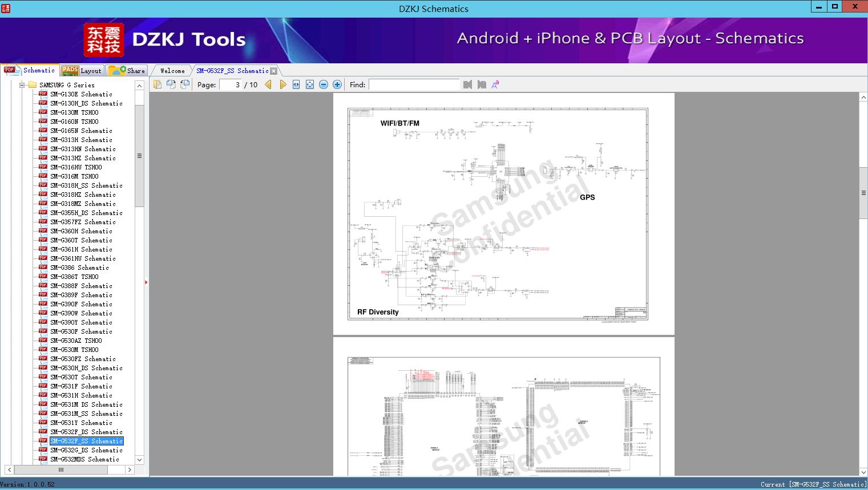Click the first copy/document toolbar icon
Image resolution: width=868 pixels, height=490 pixels.
pyautogui.click(x=157, y=84)
